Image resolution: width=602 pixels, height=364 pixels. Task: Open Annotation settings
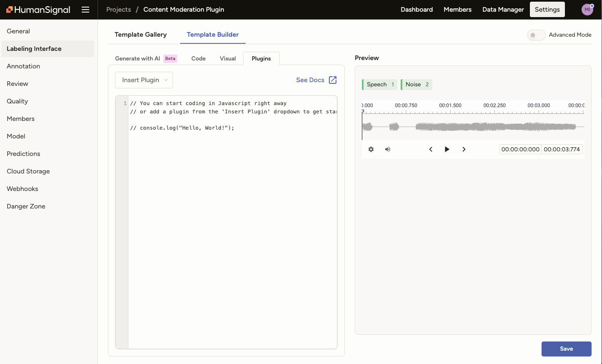tap(48, 66)
